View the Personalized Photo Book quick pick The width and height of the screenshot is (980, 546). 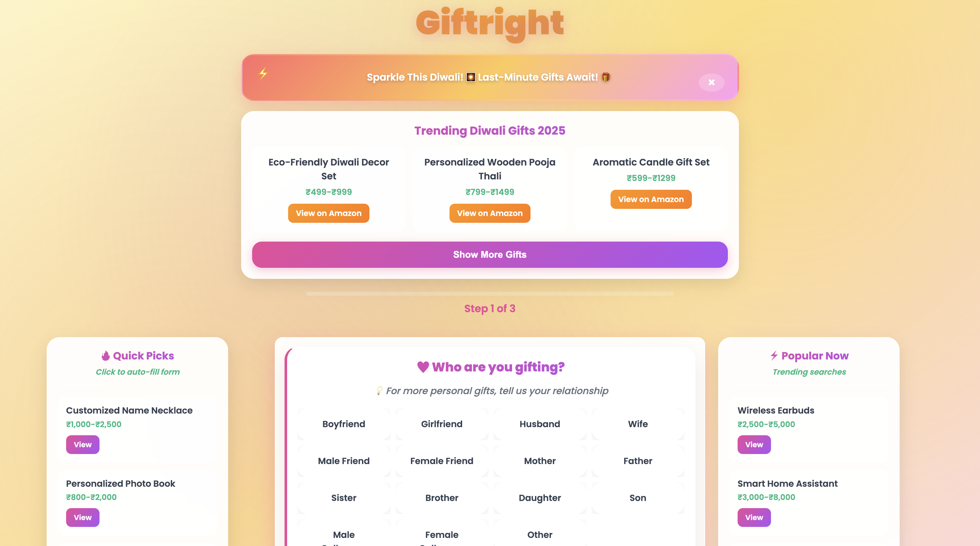[x=83, y=517]
